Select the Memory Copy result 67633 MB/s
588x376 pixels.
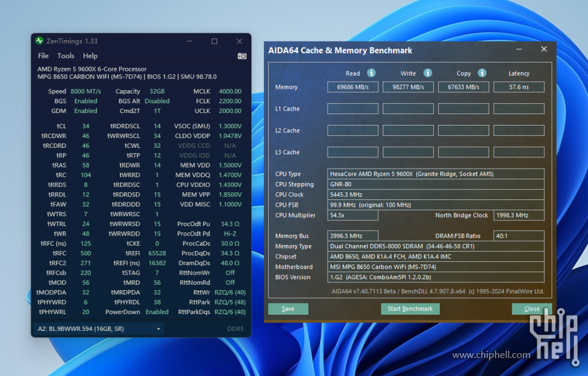click(x=463, y=87)
